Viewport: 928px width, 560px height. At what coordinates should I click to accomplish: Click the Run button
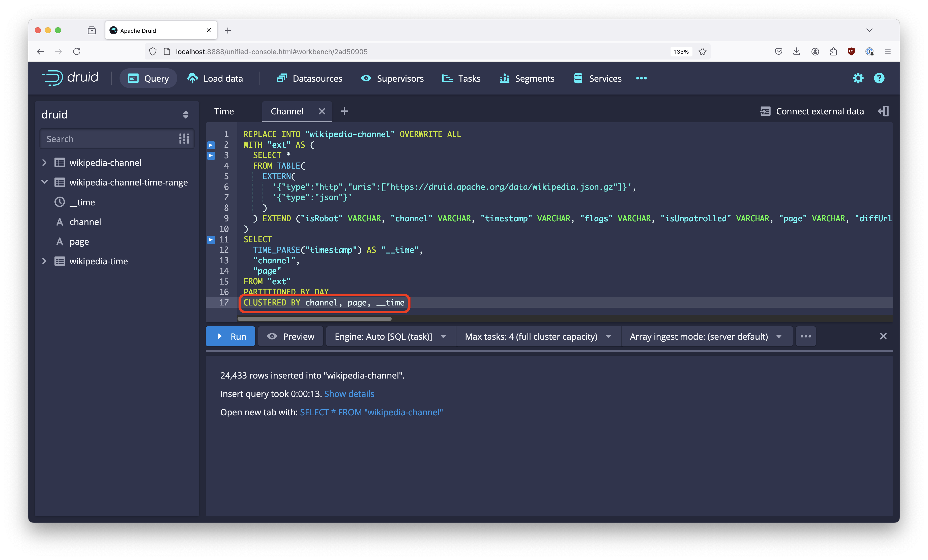point(230,336)
